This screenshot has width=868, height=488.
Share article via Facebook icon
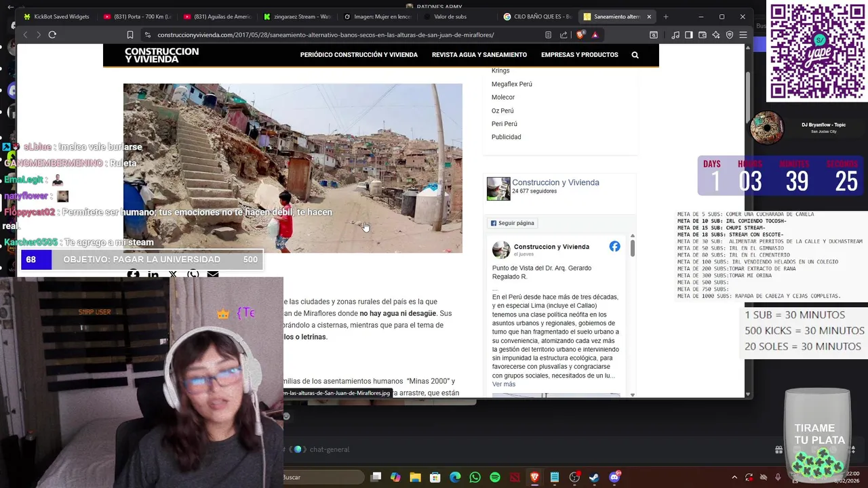pos(133,274)
